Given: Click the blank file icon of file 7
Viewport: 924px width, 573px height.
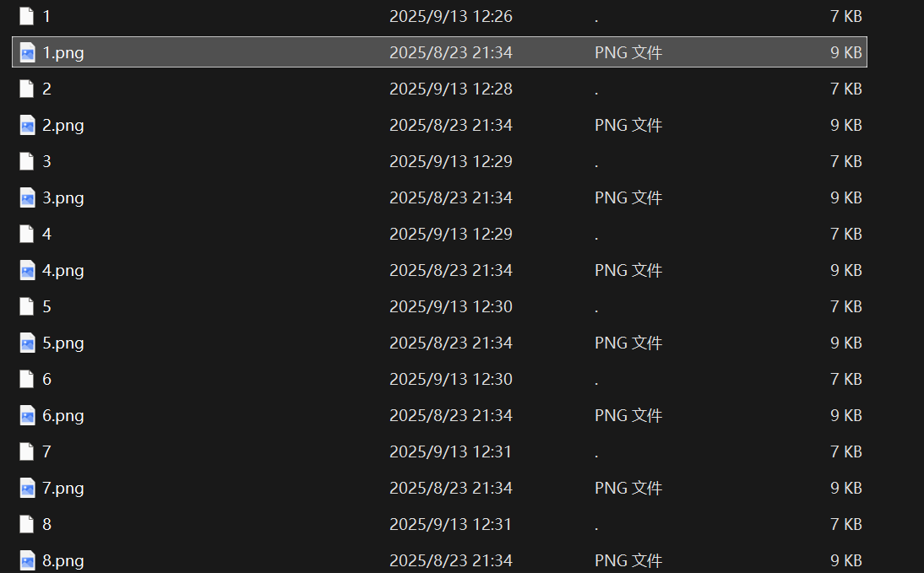Looking at the screenshot, I should [x=27, y=451].
